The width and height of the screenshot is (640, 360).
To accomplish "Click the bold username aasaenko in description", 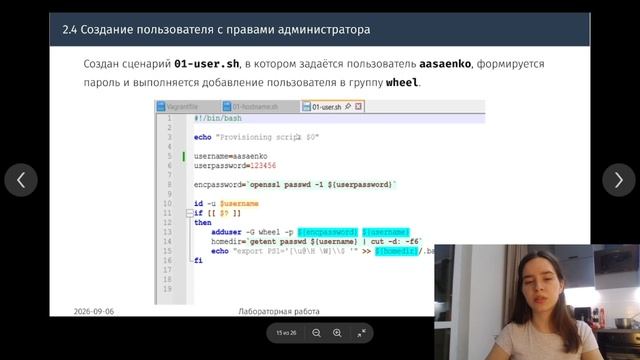I will (445, 64).
